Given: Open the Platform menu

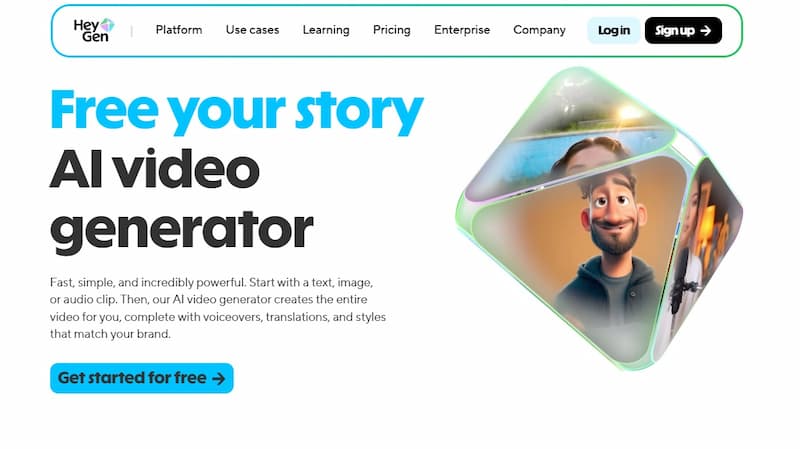Looking at the screenshot, I should tap(179, 30).
